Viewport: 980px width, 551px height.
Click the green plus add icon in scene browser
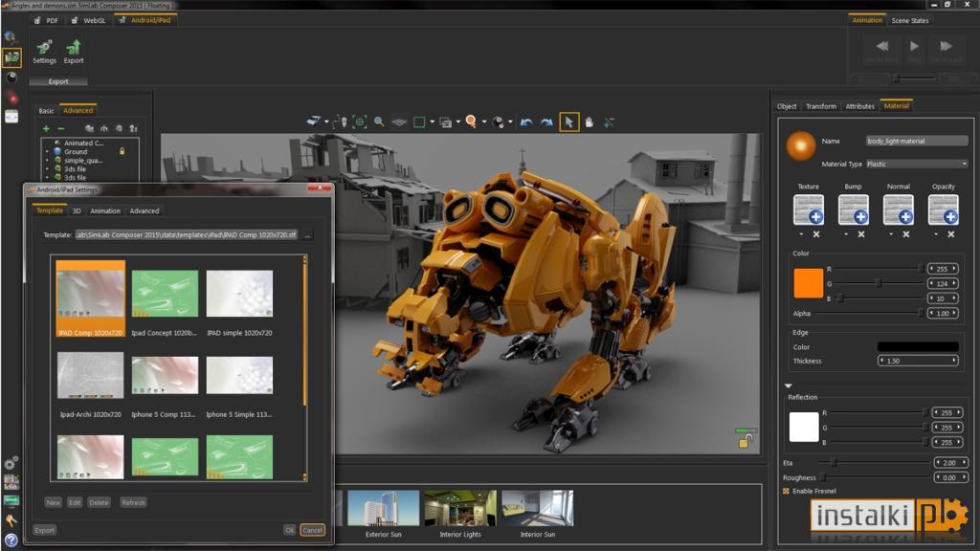click(46, 129)
